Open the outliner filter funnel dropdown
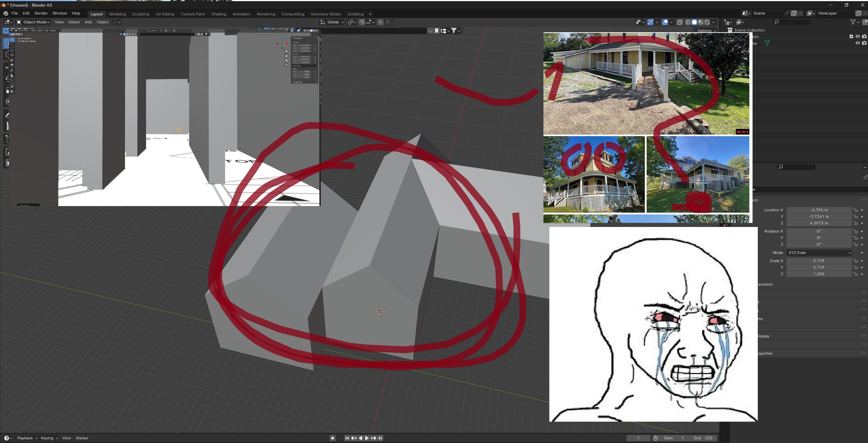This screenshot has width=868, height=443. click(x=855, y=22)
